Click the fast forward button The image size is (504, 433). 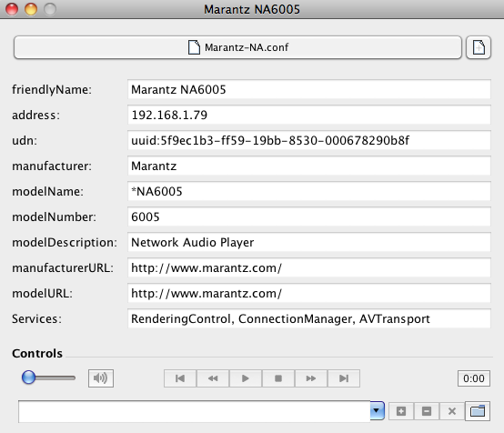tap(311, 378)
